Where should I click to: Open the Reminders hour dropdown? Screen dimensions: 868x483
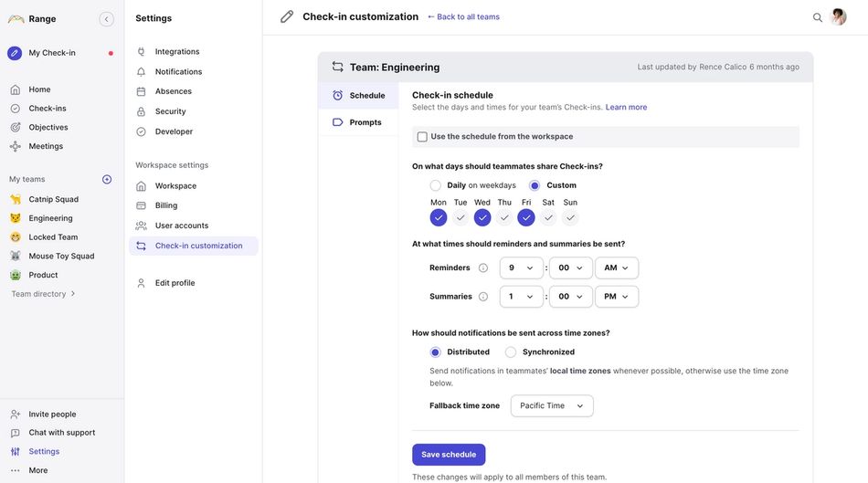521,268
